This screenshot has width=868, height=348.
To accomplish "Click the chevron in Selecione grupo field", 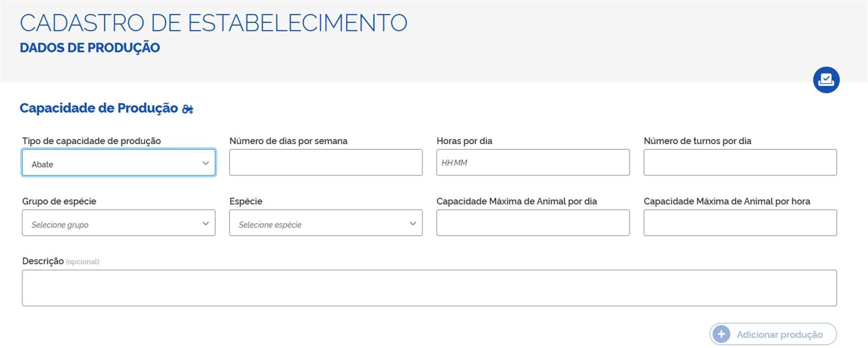I will click(x=205, y=224).
